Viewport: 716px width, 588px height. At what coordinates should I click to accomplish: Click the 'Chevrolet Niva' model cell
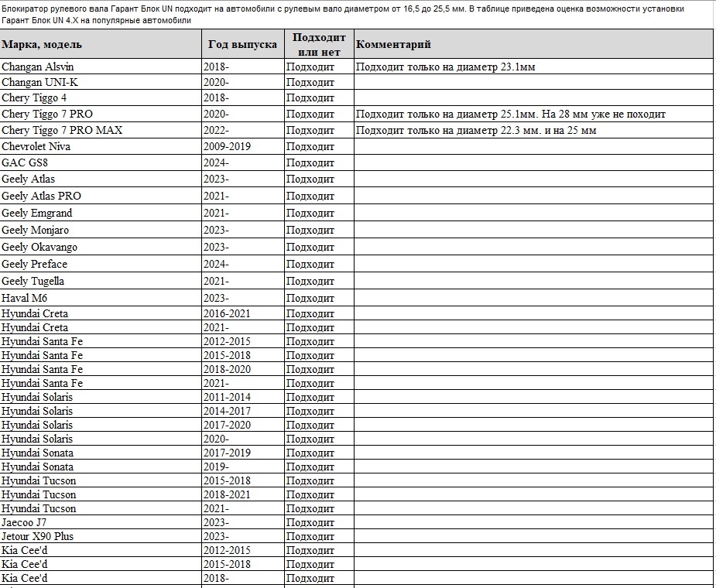pos(101,146)
